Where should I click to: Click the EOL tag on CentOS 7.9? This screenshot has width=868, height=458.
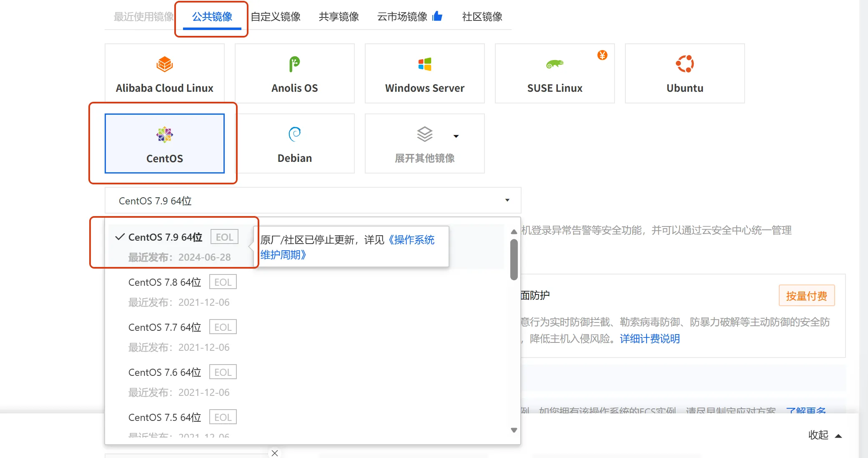pyautogui.click(x=224, y=237)
